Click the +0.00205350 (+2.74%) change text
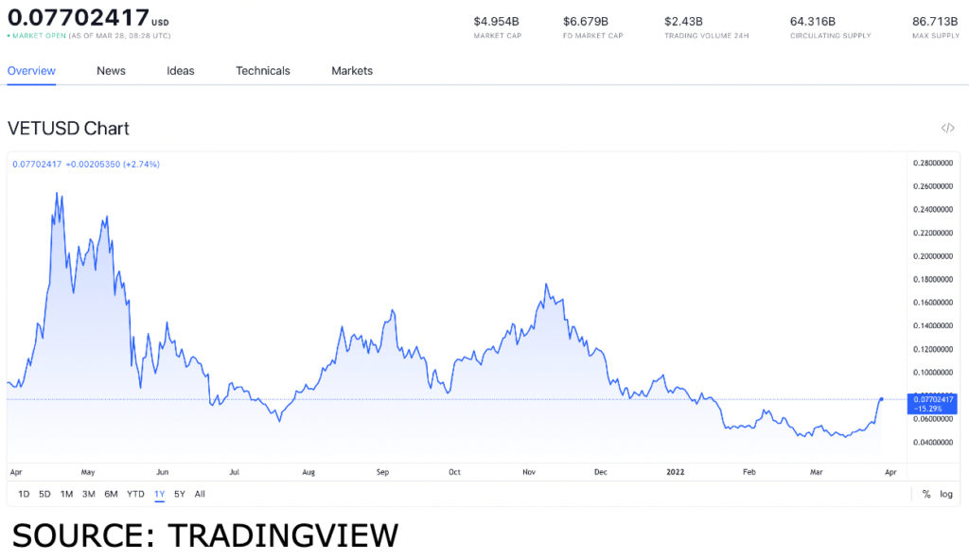Viewport: 969px width, 560px height. (113, 165)
